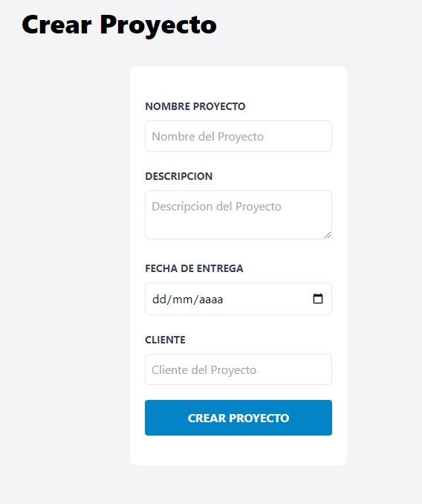Click the Descripcion textarea resize handle
Image resolution: width=422 pixels, height=504 pixels.
click(328, 236)
